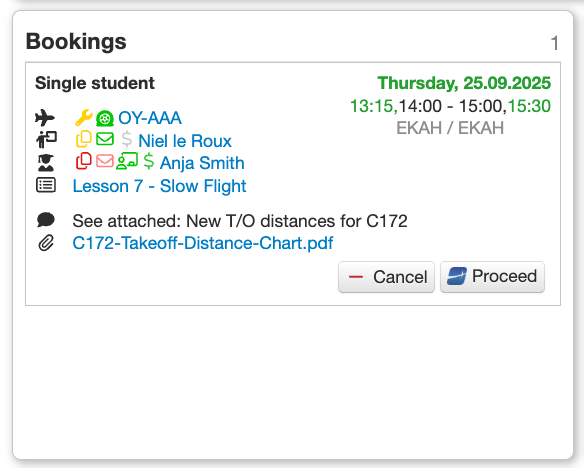Click the green instructor-board icon for Anja Smith

pos(127,161)
